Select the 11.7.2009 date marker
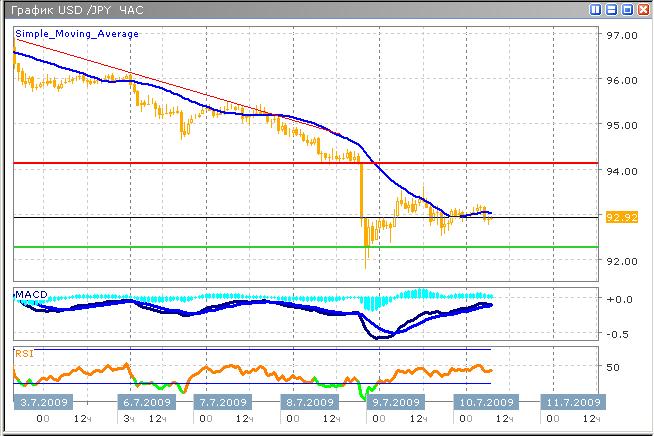Viewport: 654px width, 436px height. (573, 402)
